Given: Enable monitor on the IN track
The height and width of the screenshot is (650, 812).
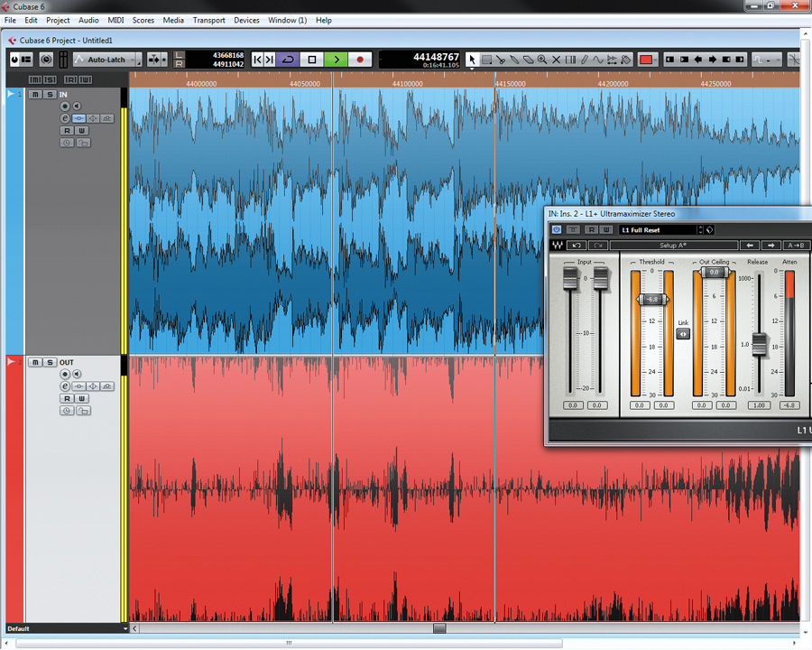Looking at the screenshot, I should (77, 107).
